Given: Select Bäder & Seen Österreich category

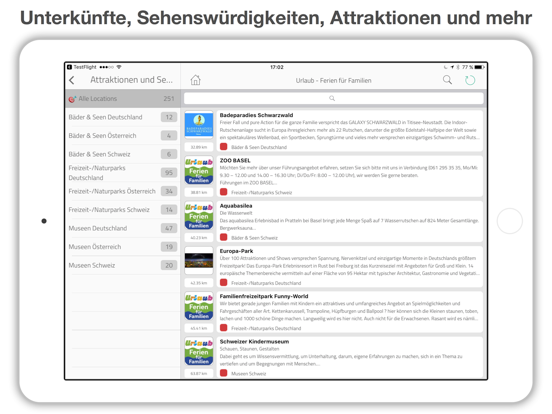Looking at the screenshot, I should 123,136.
